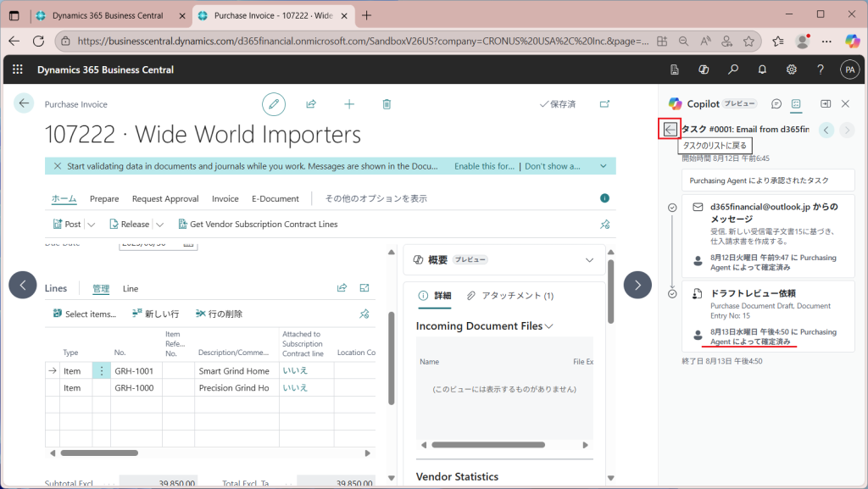The height and width of the screenshot is (489, 868).
Task: Open the browser favorites star
Action: [748, 41]
